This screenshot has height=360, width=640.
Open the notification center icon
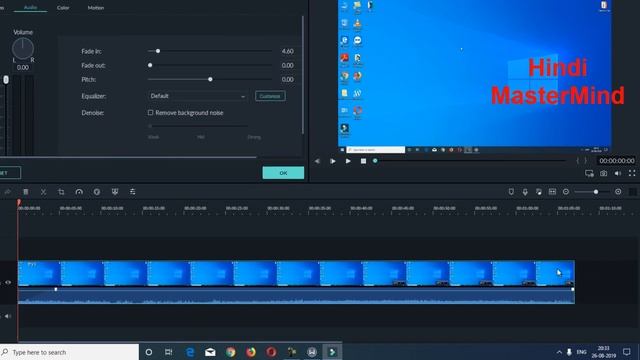pyautogui.click(x=627, y=352)
